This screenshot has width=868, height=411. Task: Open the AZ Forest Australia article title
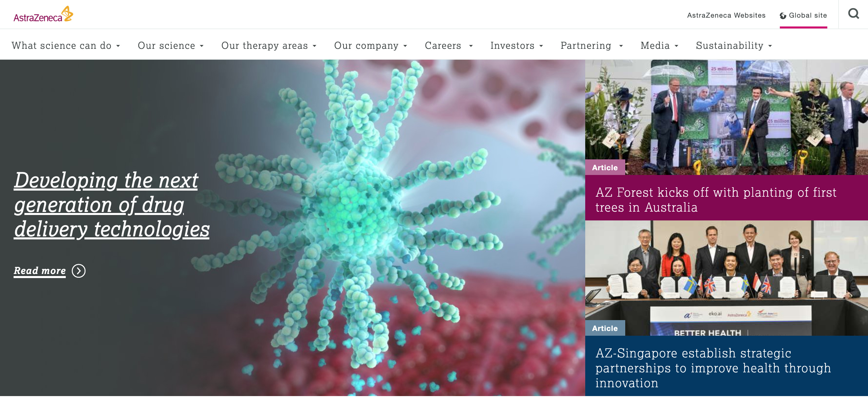pyautogui.click(x=716, y=200)
